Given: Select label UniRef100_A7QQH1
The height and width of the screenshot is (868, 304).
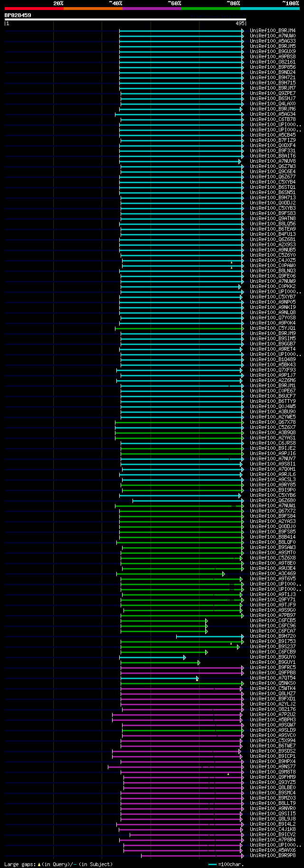Looking at the screenshot, I should pyautogui.click(x=273, y=469).
